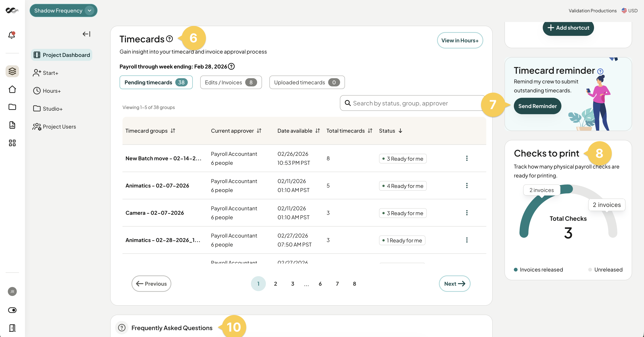
Task: Click the Invoices released legend dot
Action: click(516, 270)
